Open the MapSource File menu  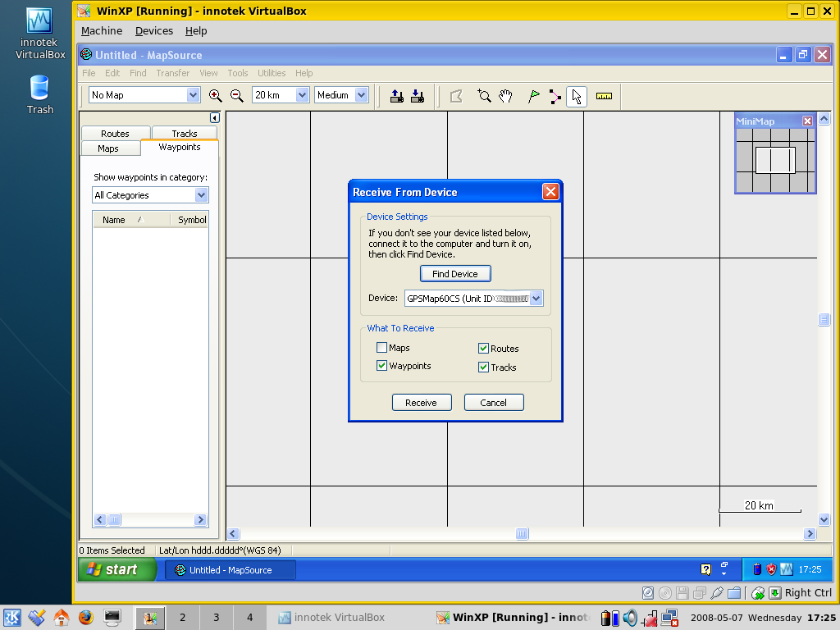tap(89, 73)
